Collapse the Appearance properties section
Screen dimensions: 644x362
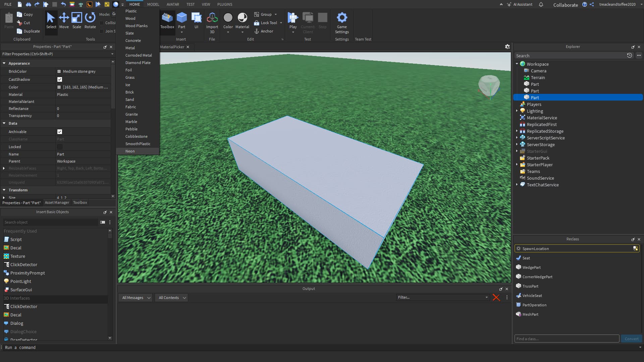point(4,63)
